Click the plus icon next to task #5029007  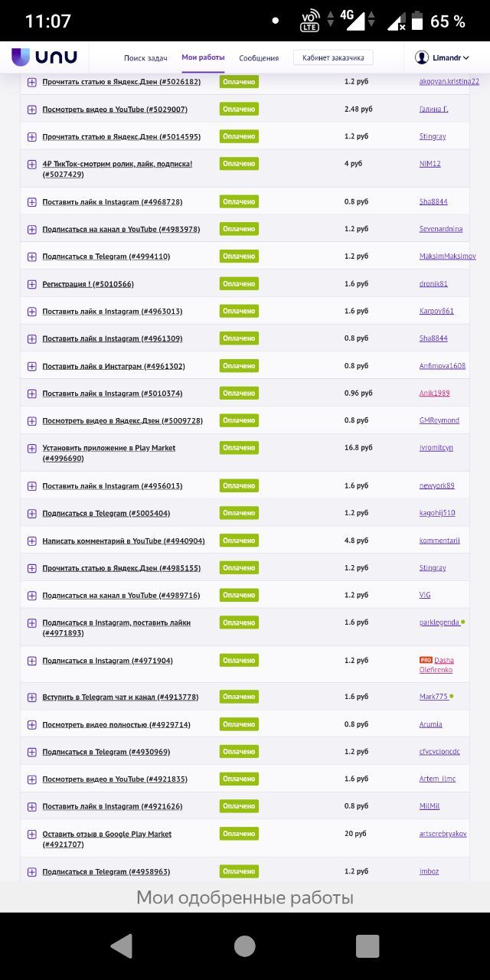[32, 109]
